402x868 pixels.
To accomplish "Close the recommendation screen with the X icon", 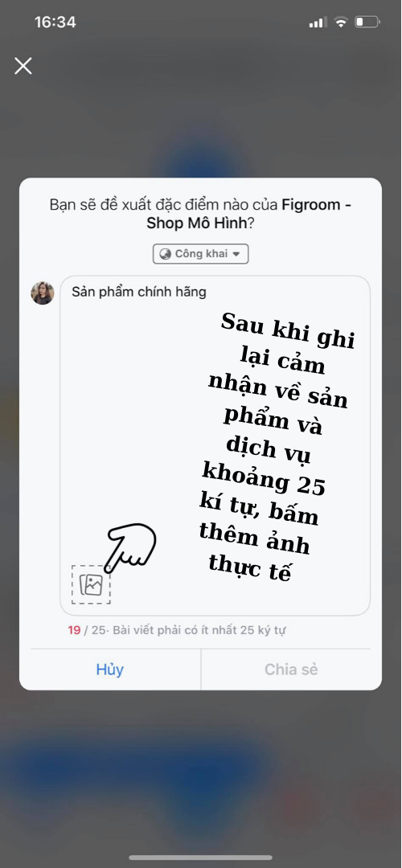I will (23, 67).
